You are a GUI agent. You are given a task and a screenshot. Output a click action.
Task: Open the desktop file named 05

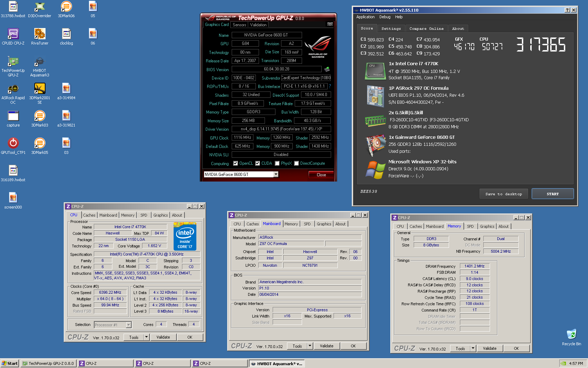pos(93,9)
